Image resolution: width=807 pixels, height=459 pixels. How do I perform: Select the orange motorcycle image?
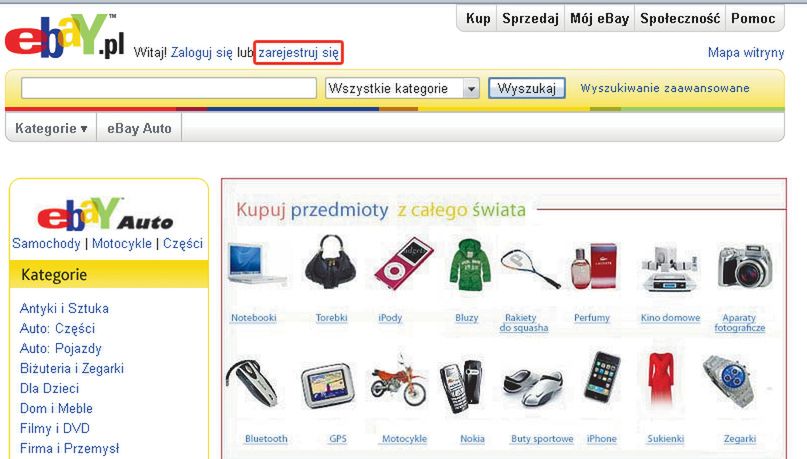coord(398,381)
